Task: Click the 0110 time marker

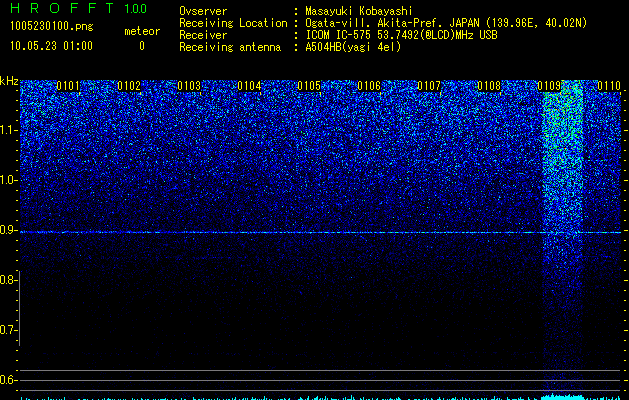Action: tap(609, 86)
